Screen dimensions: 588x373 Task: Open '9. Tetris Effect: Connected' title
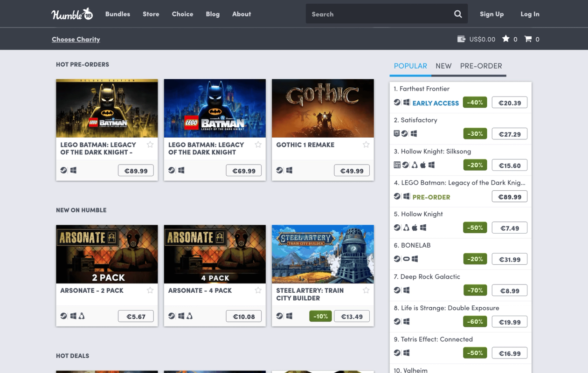[433, 339]
